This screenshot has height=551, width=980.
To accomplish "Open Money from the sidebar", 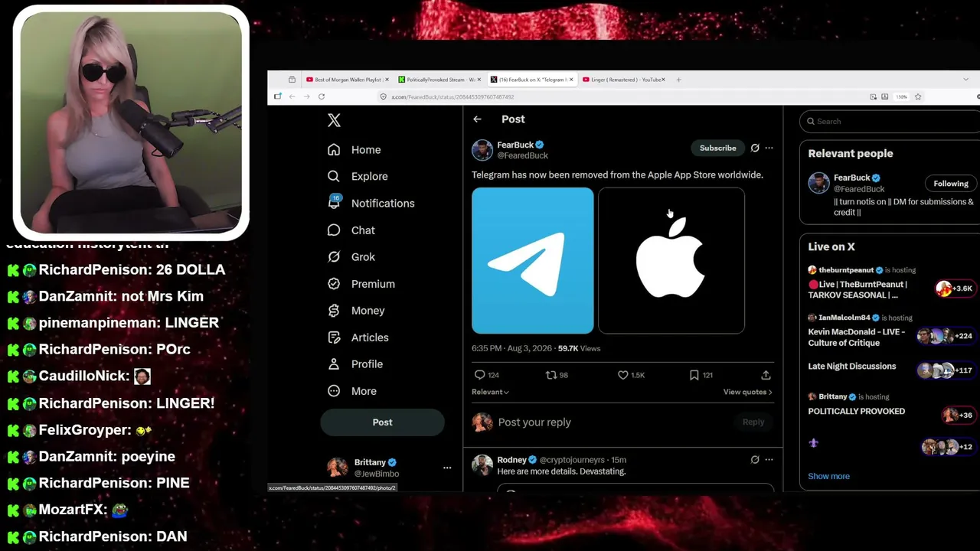I will coord(356,311).
